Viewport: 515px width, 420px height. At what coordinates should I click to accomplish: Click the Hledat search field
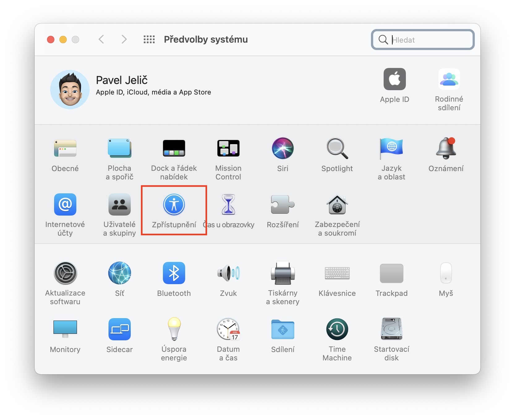point(423,40)
